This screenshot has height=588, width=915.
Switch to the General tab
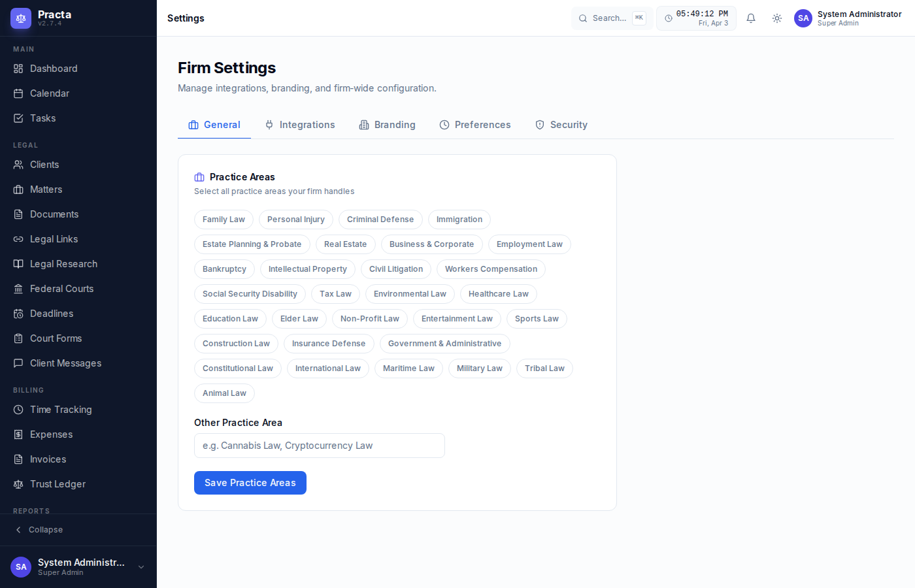[214, 125]
